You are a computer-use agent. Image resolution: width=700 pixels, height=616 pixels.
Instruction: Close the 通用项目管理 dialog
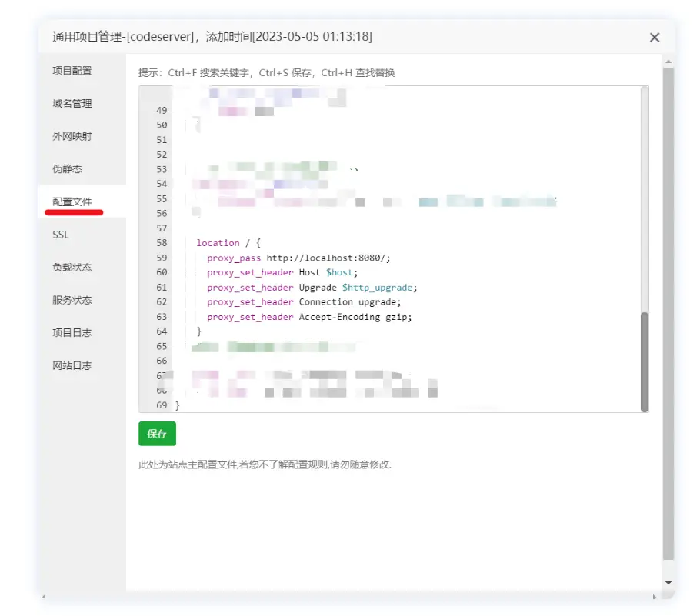(x=655, y=37)
